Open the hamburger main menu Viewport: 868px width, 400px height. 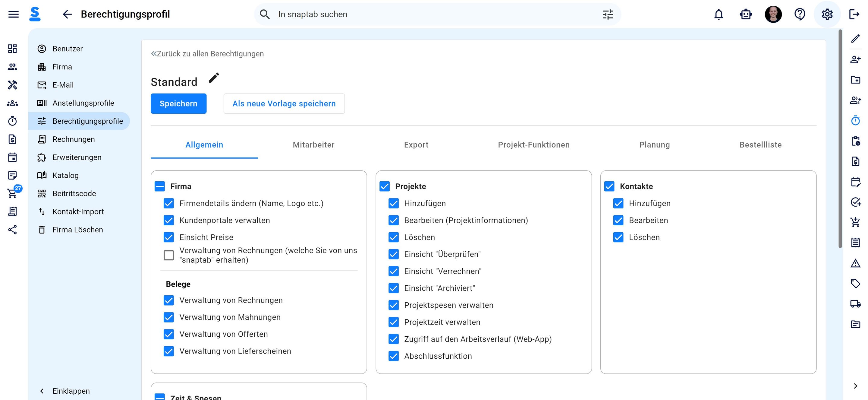click(x=14, y=14)
